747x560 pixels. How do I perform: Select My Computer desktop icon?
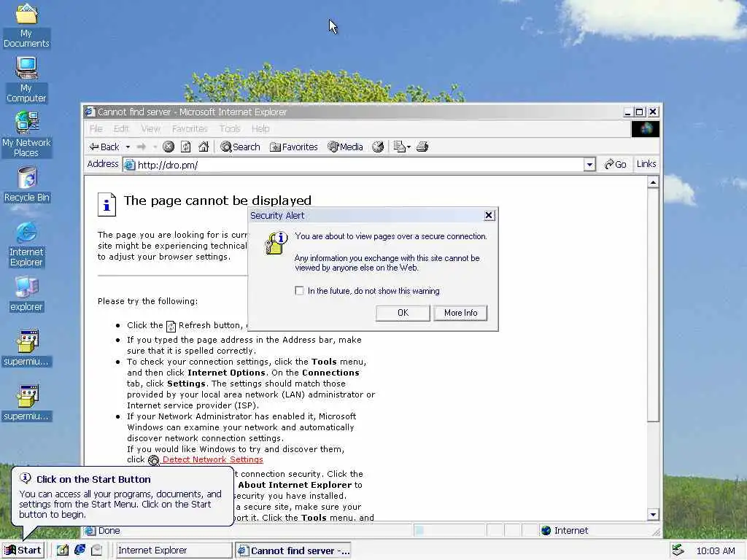pos(26,79)
